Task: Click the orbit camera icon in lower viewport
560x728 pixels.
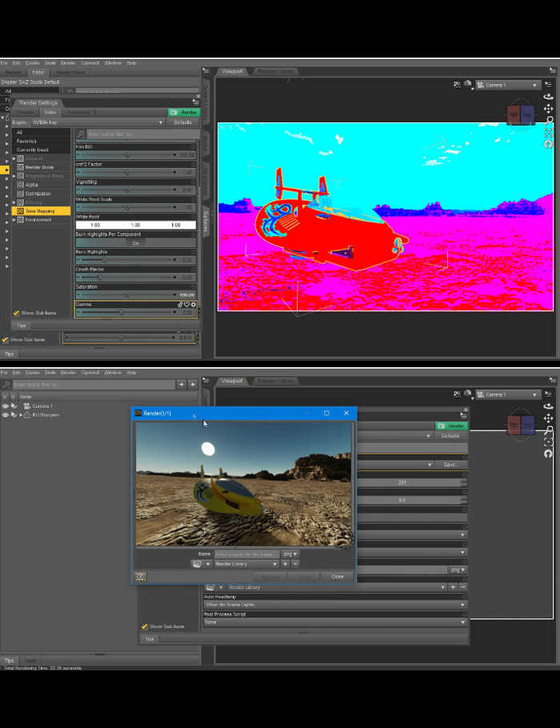Action: click(x=548, y=406)
